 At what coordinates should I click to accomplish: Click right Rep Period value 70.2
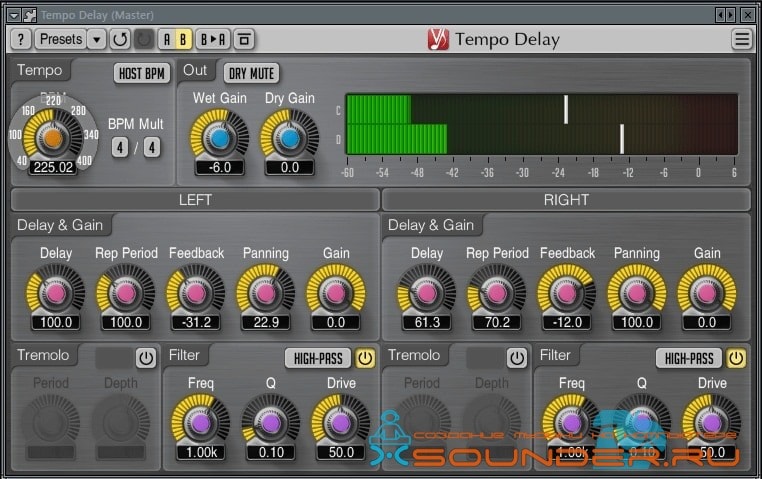tap(497, 323)
